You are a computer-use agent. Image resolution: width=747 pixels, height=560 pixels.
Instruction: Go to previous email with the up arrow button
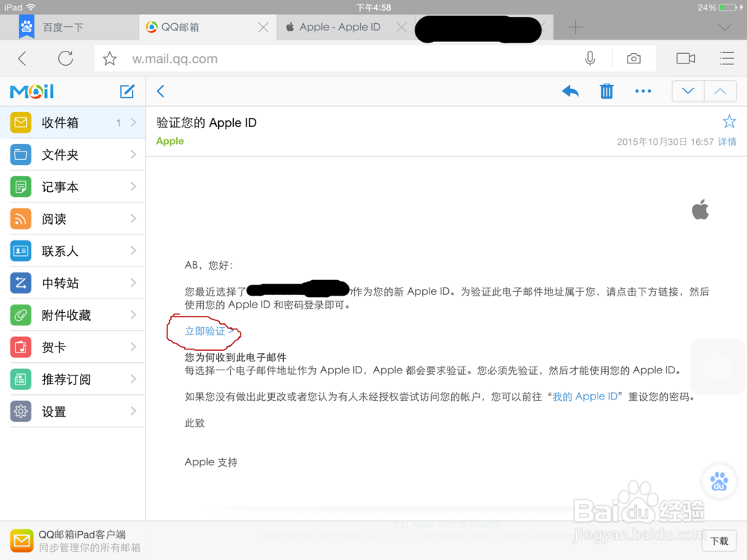[720, 91]
